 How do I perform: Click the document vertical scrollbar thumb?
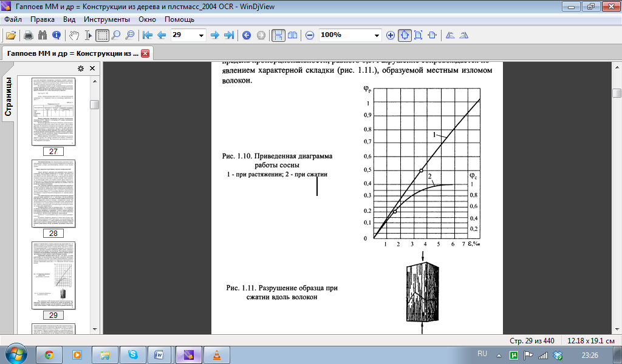[617, 93]
